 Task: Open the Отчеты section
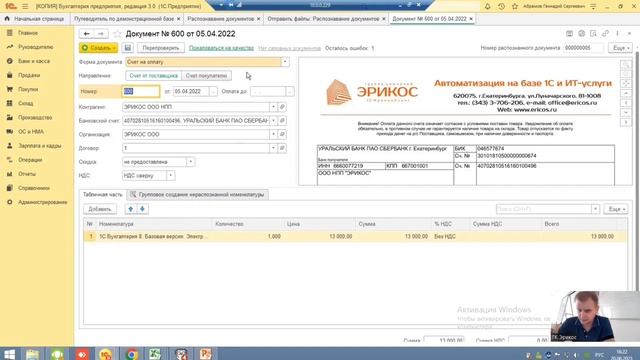27,174
